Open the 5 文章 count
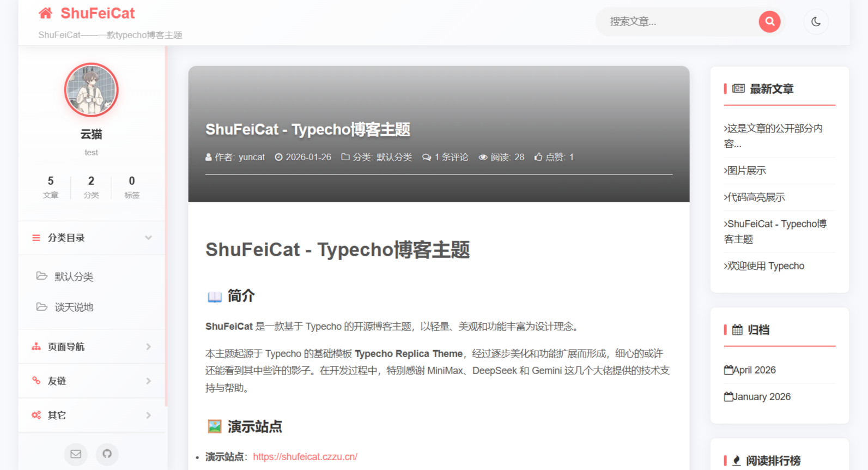Image resolution: width=868 pixels, height=470 pixels. click(50, 187)
